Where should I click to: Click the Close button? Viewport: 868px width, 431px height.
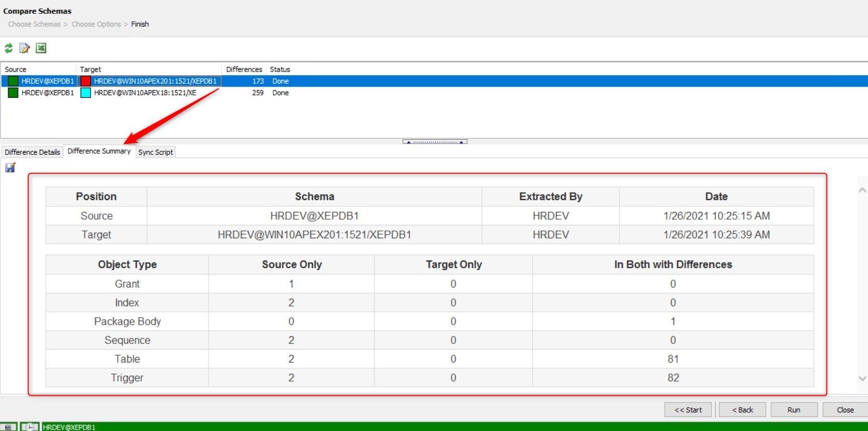(845, 410)
